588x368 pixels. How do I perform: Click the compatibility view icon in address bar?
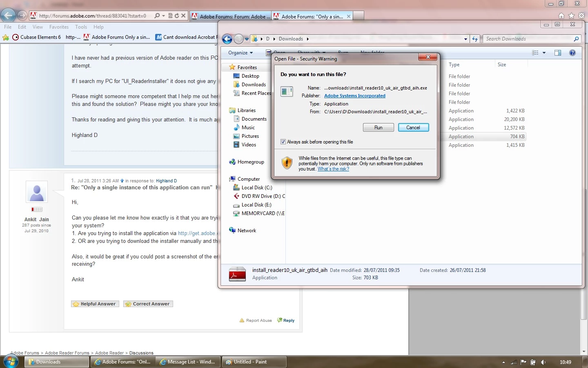[x=170, y=16]
